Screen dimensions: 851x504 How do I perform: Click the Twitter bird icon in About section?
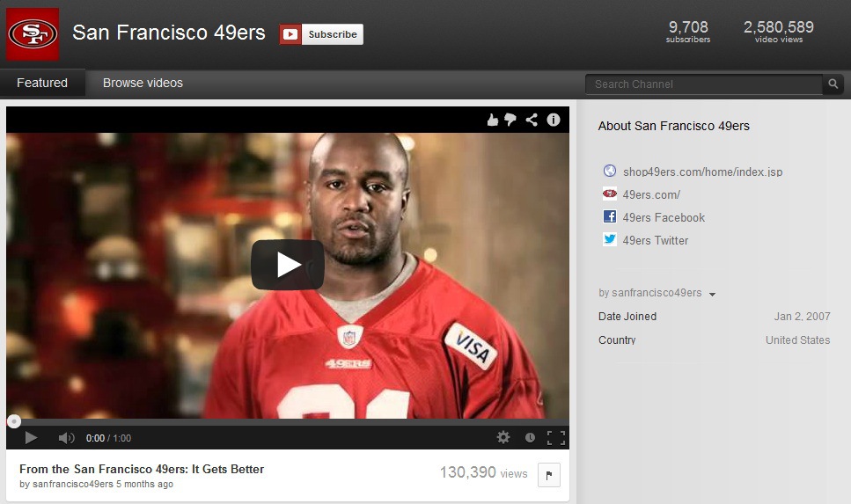(610, 239)
